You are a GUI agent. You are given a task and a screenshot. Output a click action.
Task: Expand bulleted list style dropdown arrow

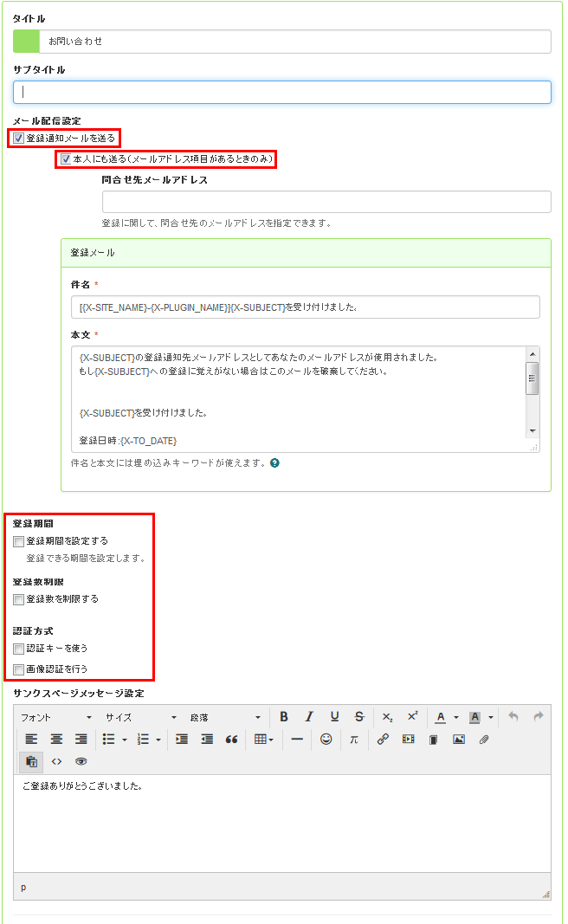coord(125,740)
